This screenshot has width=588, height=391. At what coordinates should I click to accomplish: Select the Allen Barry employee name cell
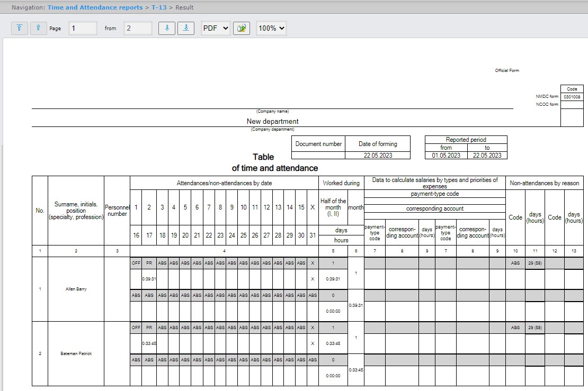tap(76, 289)
